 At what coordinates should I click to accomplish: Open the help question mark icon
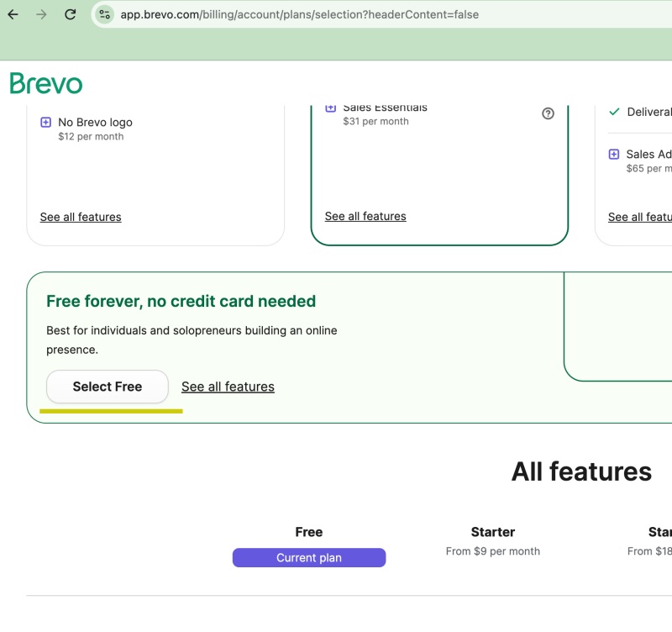548,113
